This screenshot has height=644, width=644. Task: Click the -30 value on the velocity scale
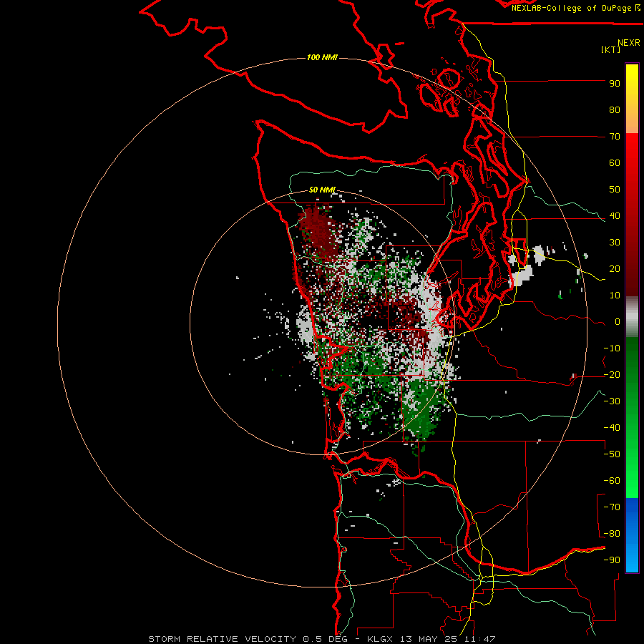pyautogui.click(x=612, y=401)
